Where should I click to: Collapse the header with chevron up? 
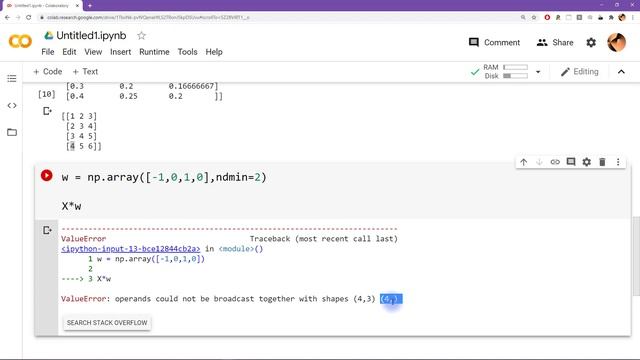click(621, 72)
